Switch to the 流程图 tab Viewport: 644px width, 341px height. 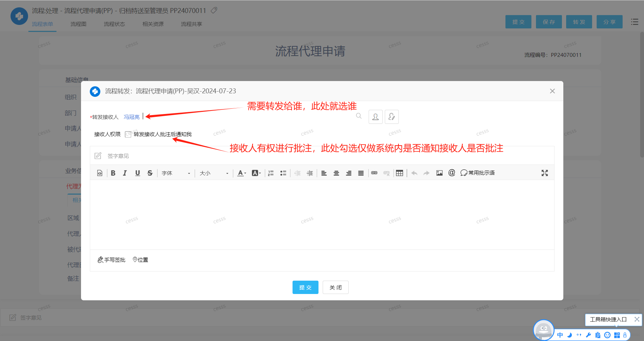(78, 24)
